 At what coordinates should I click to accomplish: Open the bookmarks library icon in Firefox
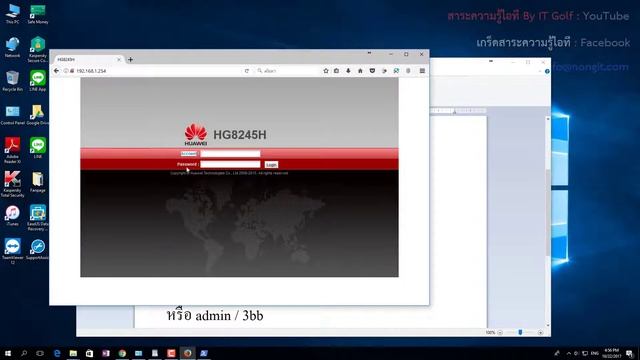click(x=336, y=71)
